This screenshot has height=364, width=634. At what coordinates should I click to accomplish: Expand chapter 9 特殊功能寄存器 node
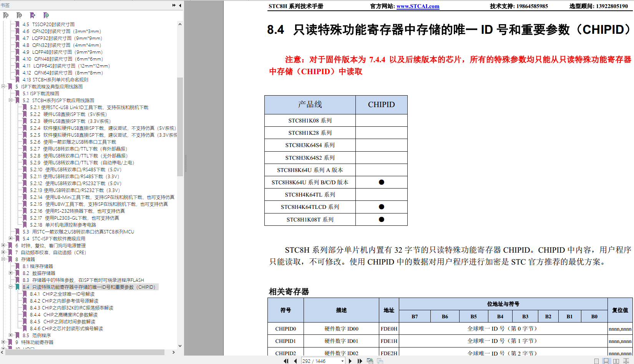tap(3, 342)
